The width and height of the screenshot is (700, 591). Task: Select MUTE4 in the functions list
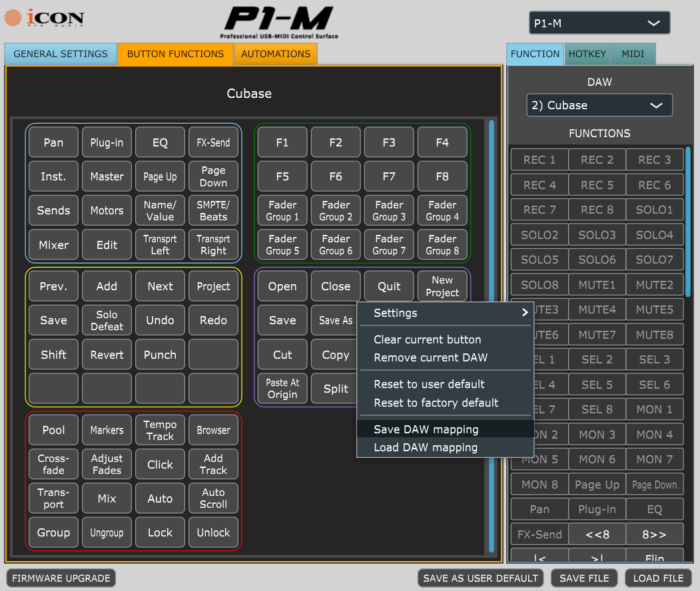pos(597,309)
